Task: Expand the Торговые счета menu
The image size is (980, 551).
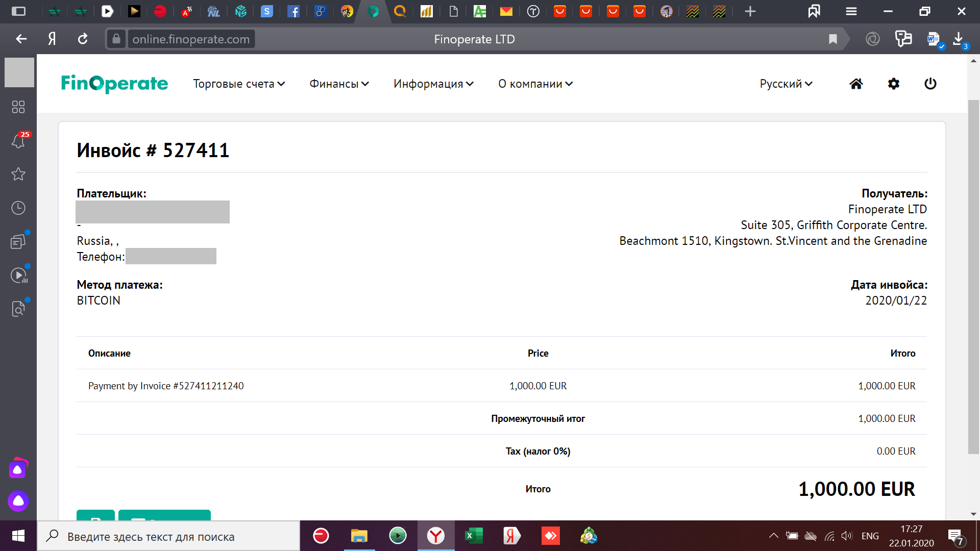Action: coord(239,84)
